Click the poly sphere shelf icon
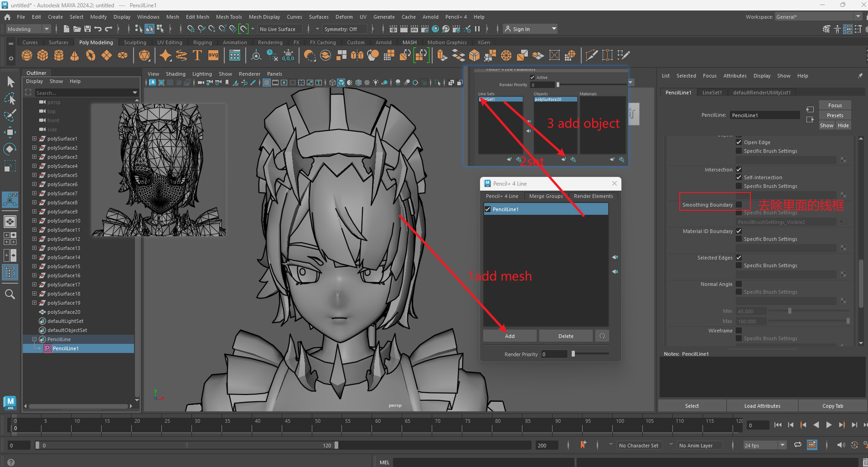Image resolution: width=868 pixels, height=467 pixels. (x=27, y=56)
